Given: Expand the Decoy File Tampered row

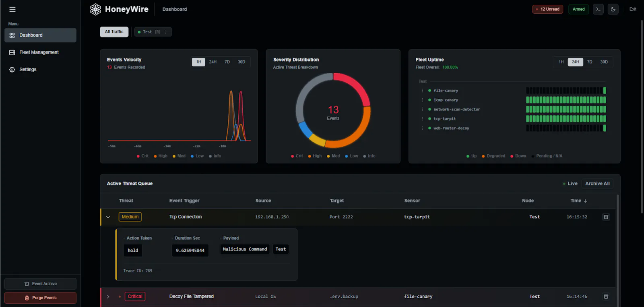Looking at the screenshot, I should point(108,297).
